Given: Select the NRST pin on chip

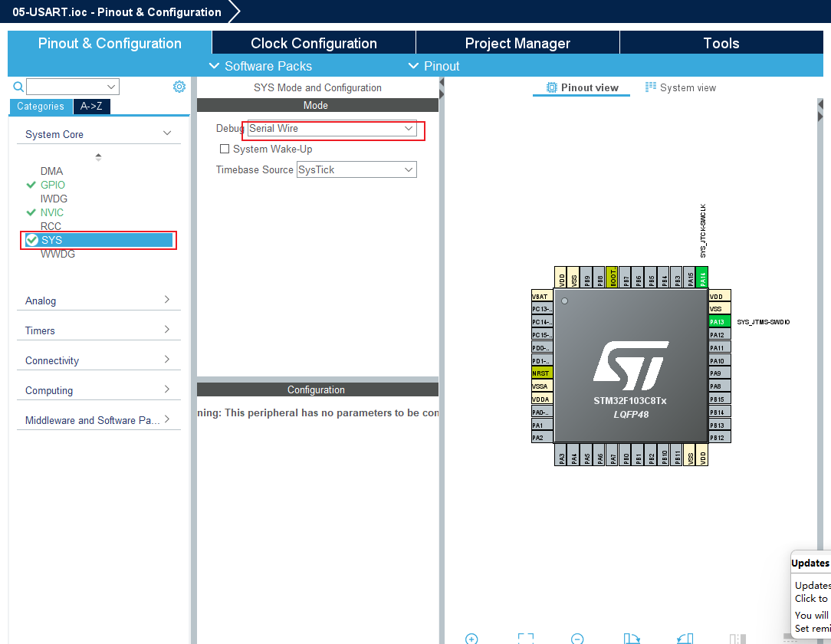Looking at the screenshot, I should click(542, 373).
